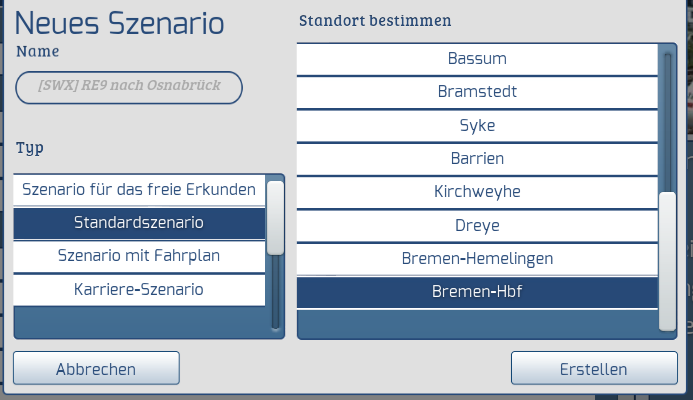Select Kirchweyhe as the location

point(477,192)
